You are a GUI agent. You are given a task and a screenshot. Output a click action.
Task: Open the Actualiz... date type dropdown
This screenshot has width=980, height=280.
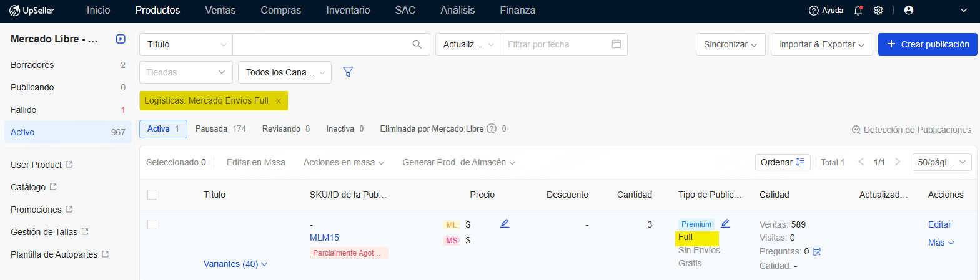point(468,44)
